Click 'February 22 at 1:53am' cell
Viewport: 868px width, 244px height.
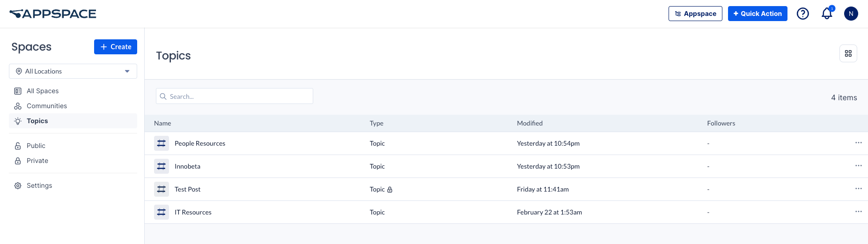(x=549, y=212)
